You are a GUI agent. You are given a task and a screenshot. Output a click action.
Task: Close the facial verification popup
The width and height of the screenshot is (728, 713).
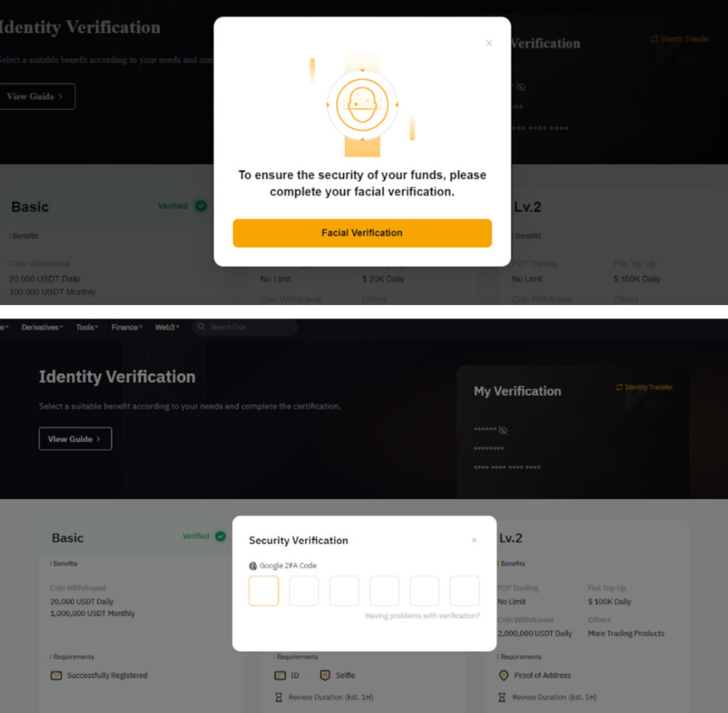coord(488,43)
